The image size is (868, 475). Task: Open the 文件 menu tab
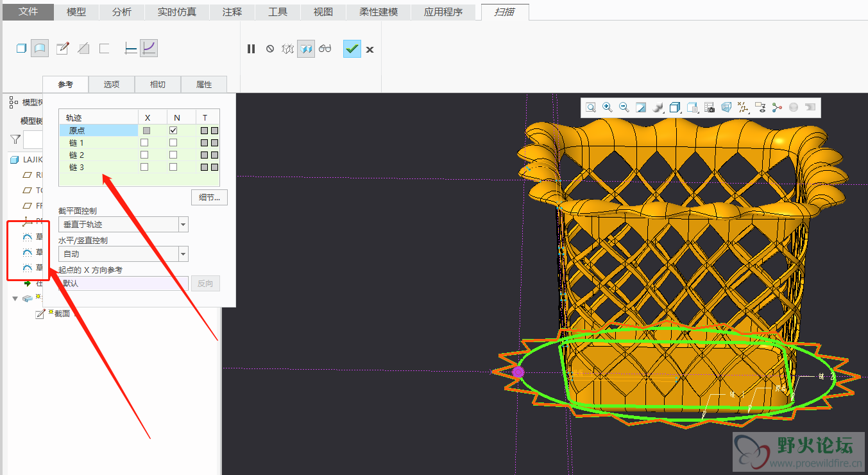[x=28, y=12]
